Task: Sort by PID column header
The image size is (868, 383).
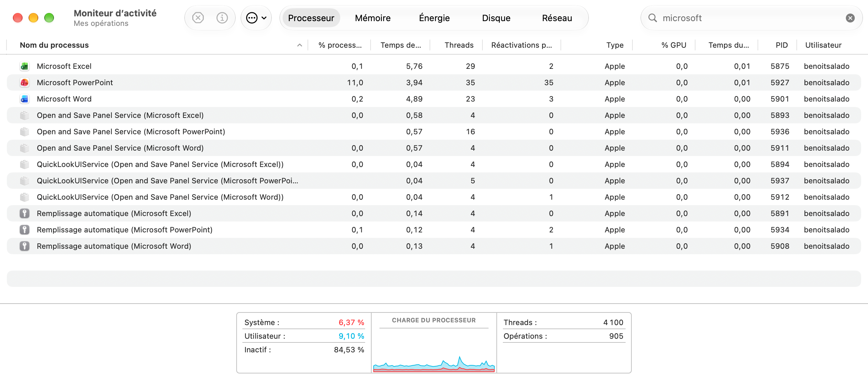Action: (782, 45)
